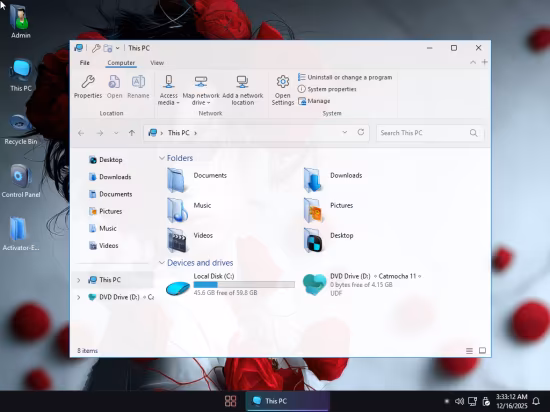Switch to the Computer ribbon tab
This screenshot has height=412, width=550.
point(121,63)
